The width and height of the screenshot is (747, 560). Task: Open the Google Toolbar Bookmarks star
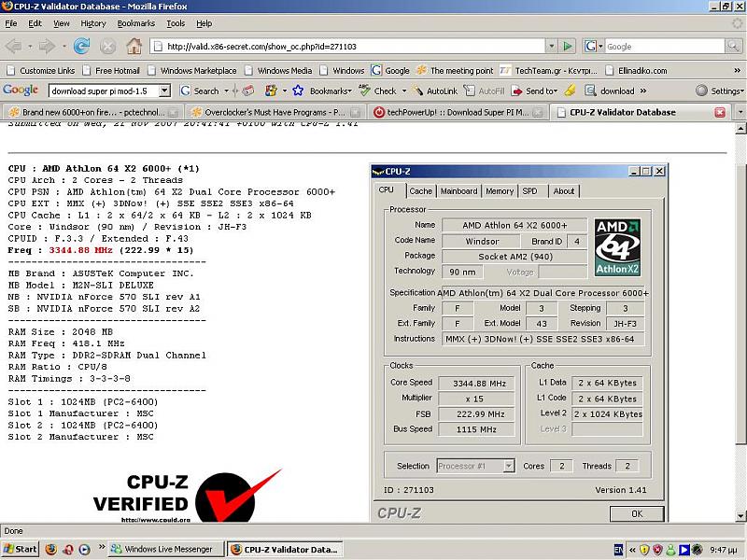[298, 91]
